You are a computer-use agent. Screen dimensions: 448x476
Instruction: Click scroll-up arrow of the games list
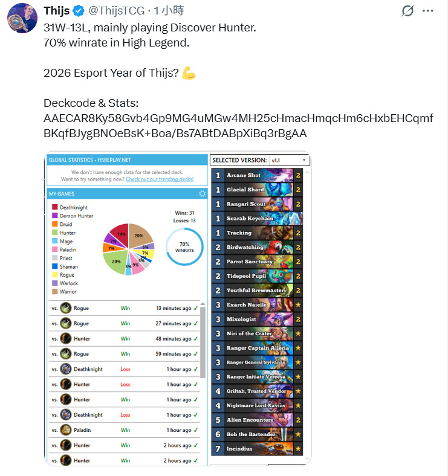(203, 304)
